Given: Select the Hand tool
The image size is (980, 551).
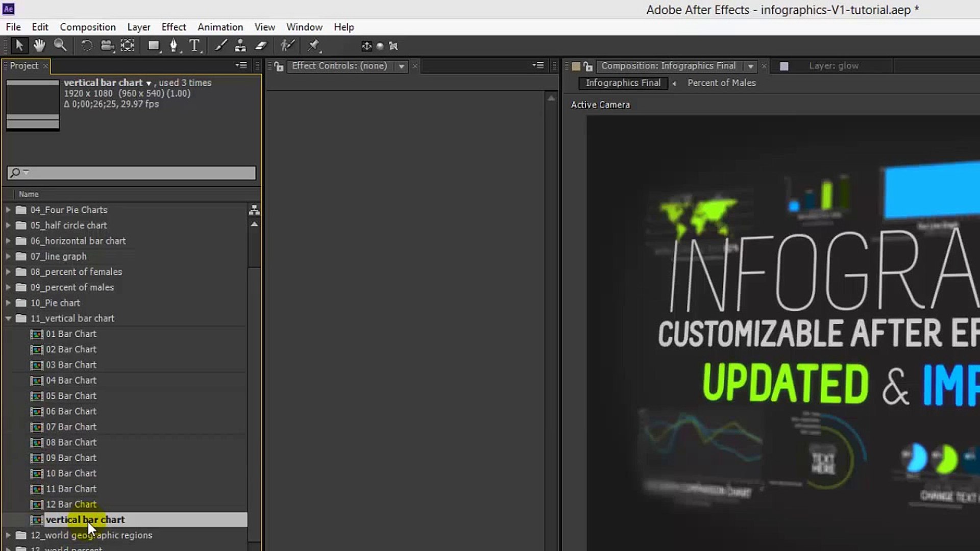Looking at the screenshot, I should pos(39,46).
